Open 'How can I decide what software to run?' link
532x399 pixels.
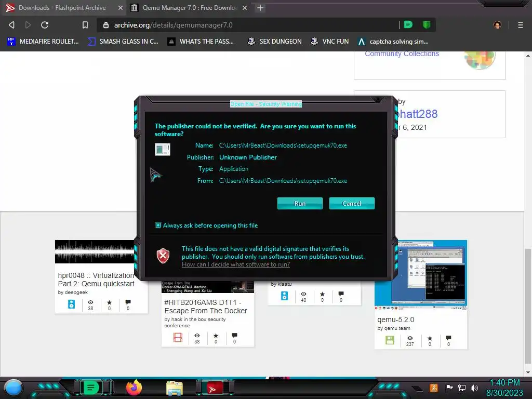pos(236,264)
